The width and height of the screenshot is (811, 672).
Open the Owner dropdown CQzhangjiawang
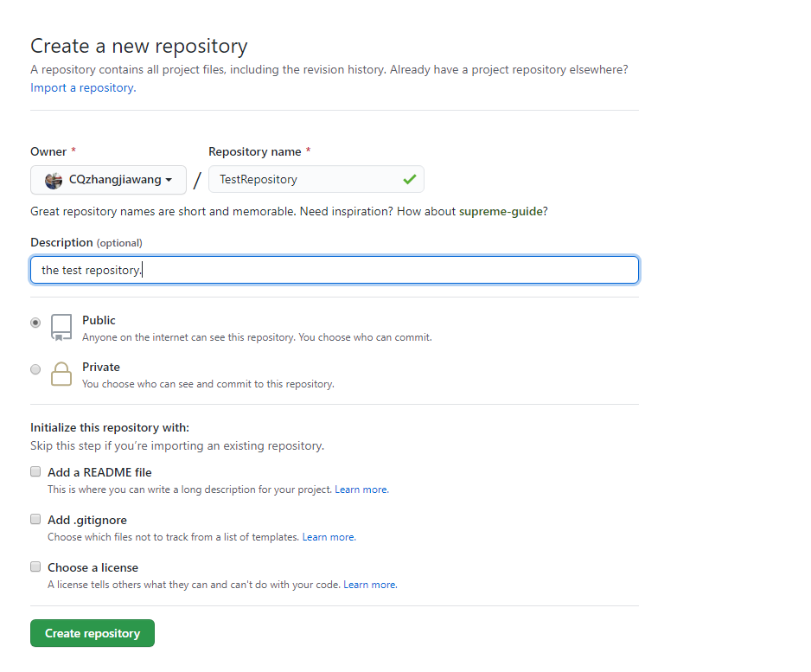(108, 180)
